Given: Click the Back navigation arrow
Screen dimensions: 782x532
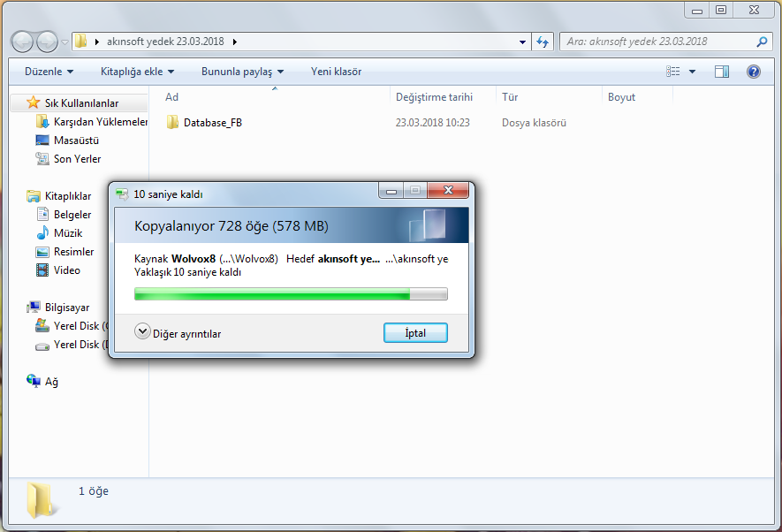Looking at the screenshot, I should (x=22, y=42).
